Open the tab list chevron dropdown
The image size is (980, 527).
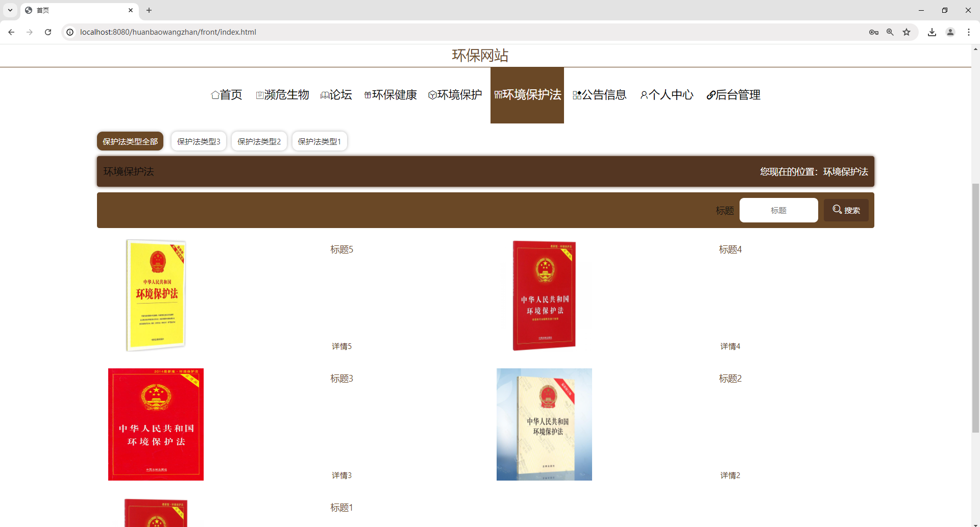pyautogui.click(x=10, y=10)
